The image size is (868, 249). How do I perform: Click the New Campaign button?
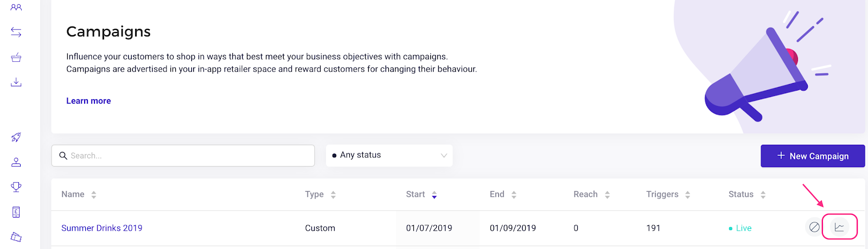pos(813,156)
